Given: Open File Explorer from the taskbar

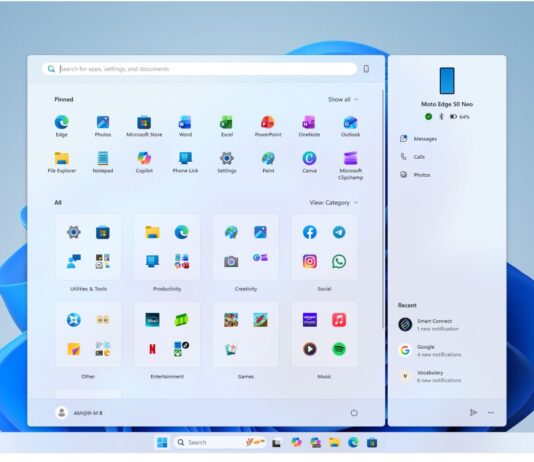Looking at the screenshot, I should click(334, 442).
